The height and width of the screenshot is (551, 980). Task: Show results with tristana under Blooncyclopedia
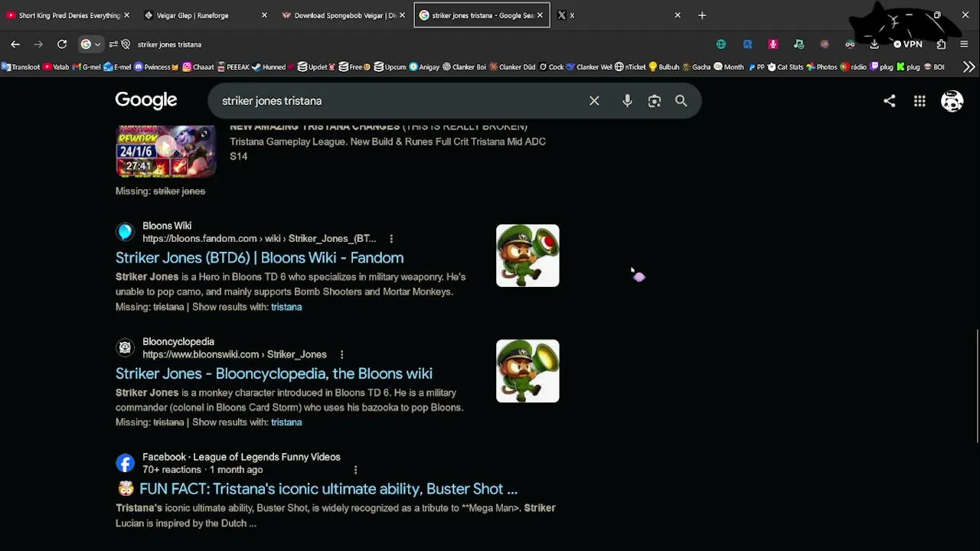click(286, 422)
